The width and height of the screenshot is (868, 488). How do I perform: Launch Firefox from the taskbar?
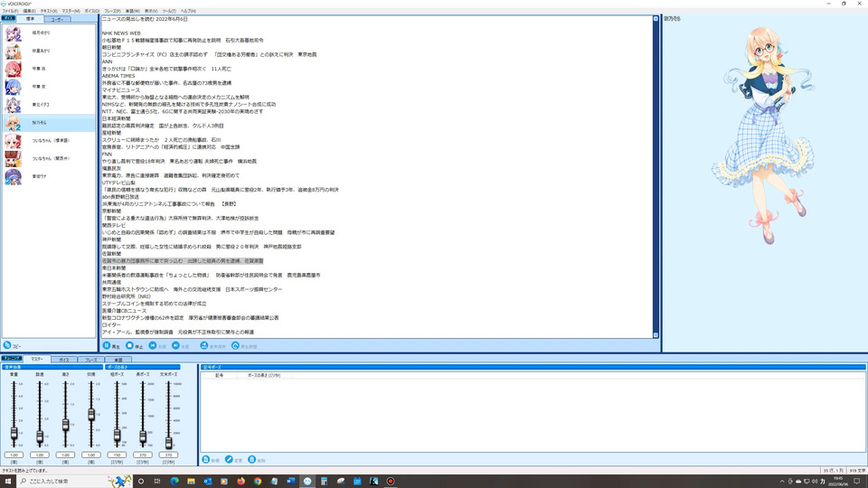click(241, 481)
